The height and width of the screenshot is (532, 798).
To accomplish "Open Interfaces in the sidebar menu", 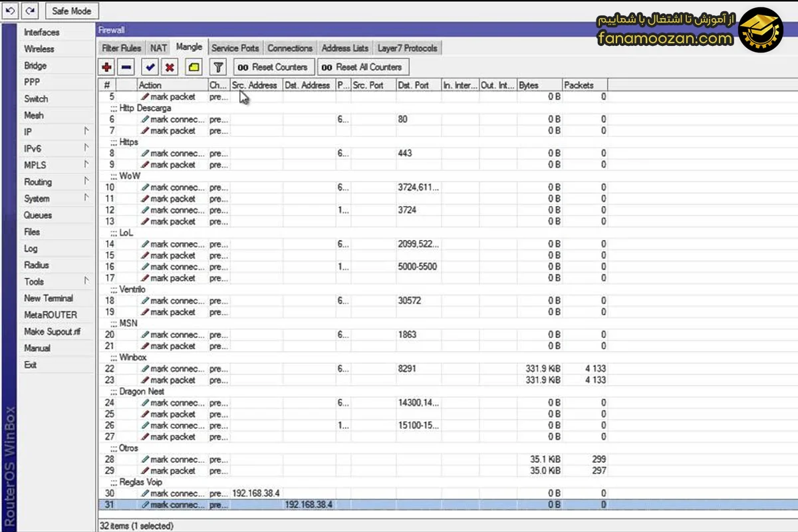I will [x=56, y=32].
